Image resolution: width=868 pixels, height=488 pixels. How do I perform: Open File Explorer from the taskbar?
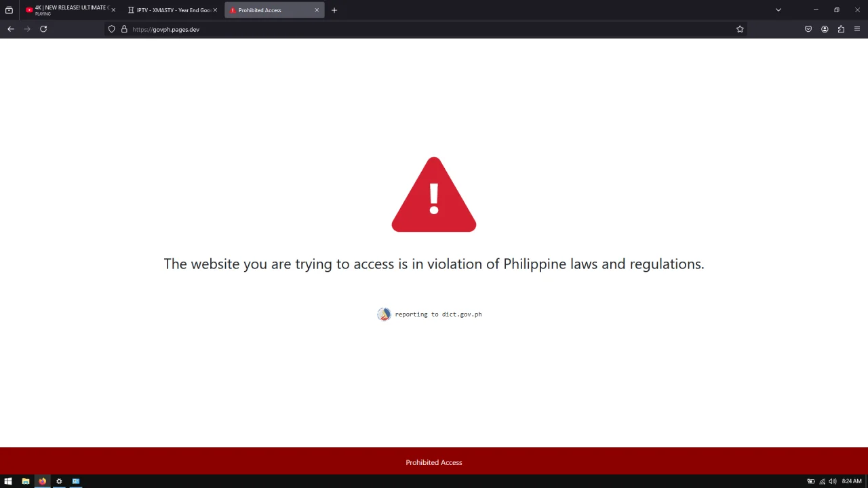[25, 481]
